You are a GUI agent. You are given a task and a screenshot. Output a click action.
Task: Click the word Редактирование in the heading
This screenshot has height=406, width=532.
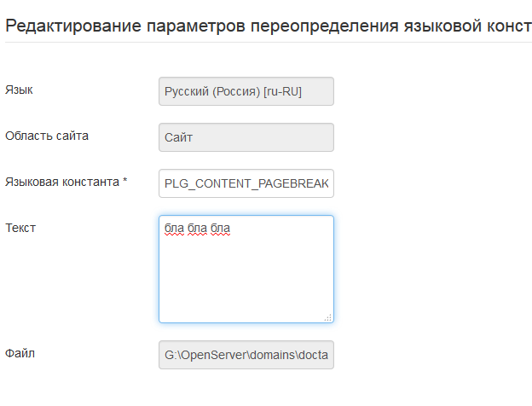coord(61,26)
